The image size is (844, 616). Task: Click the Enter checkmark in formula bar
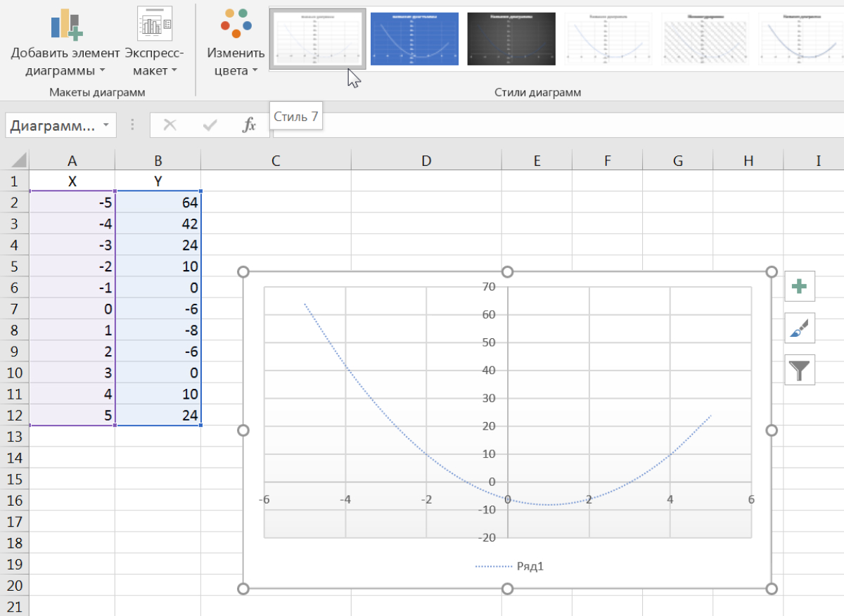(210, 125)
